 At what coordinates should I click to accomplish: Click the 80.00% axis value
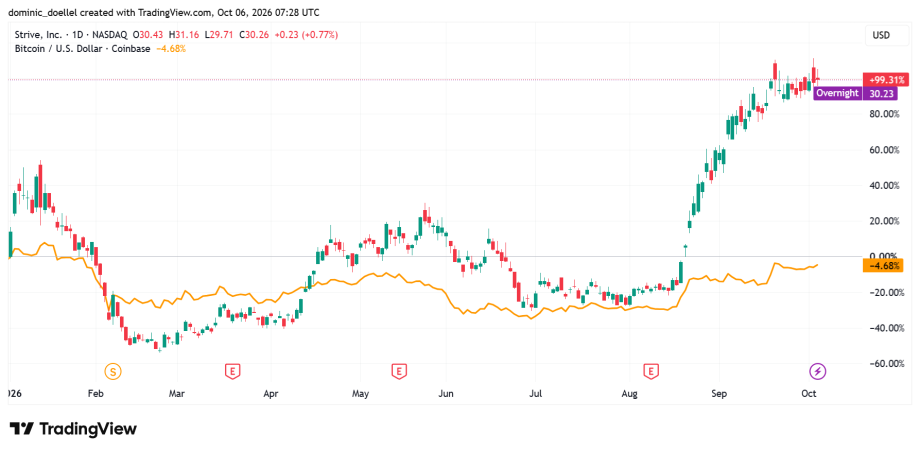[883, 114]
